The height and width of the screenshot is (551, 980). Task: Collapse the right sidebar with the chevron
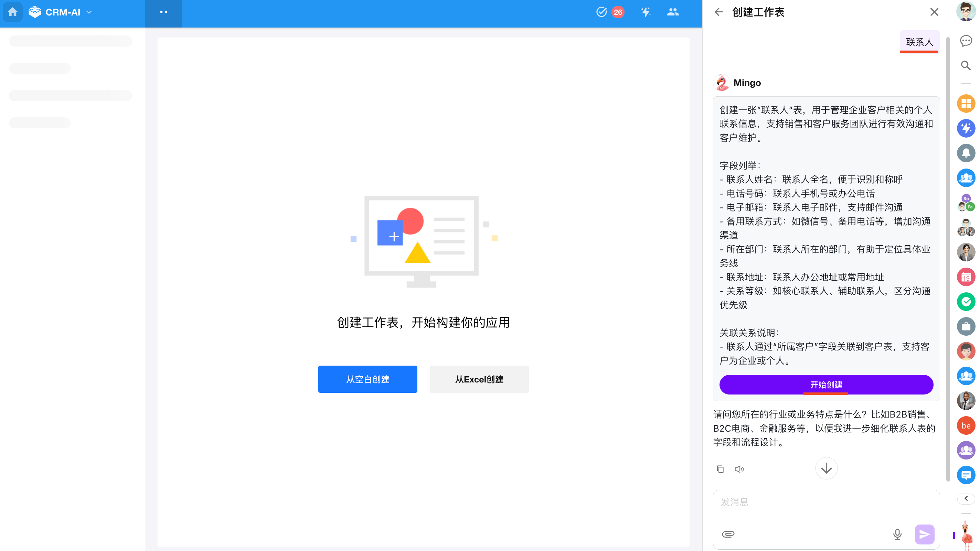pyautogui.click(x=966, y=498)
